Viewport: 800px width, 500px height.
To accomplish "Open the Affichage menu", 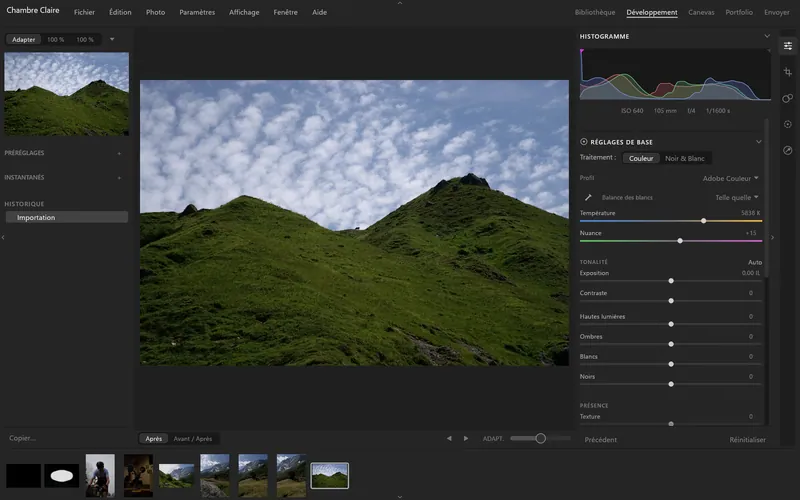I will tap(244, 12).
